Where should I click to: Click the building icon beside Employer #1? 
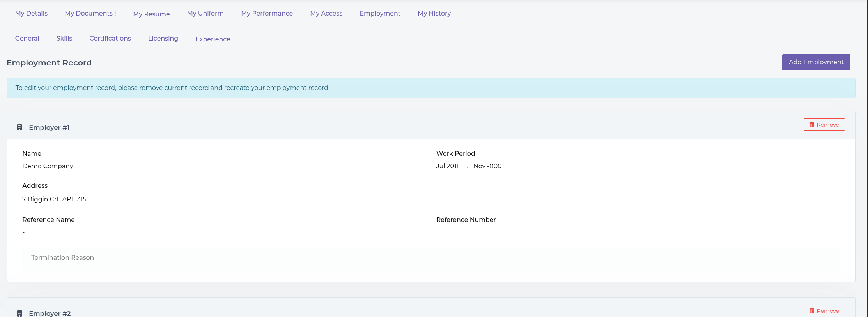pyautogui.click(x=19, y=127)
